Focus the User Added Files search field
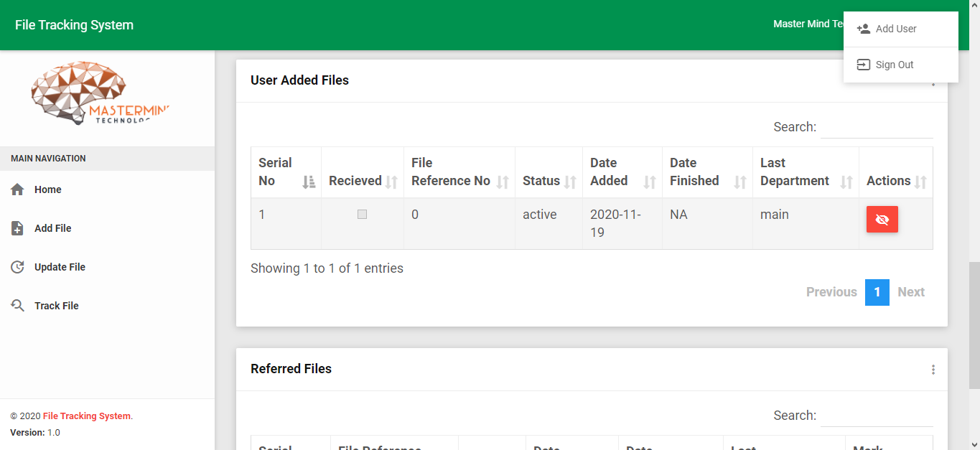 pos(876,127)
